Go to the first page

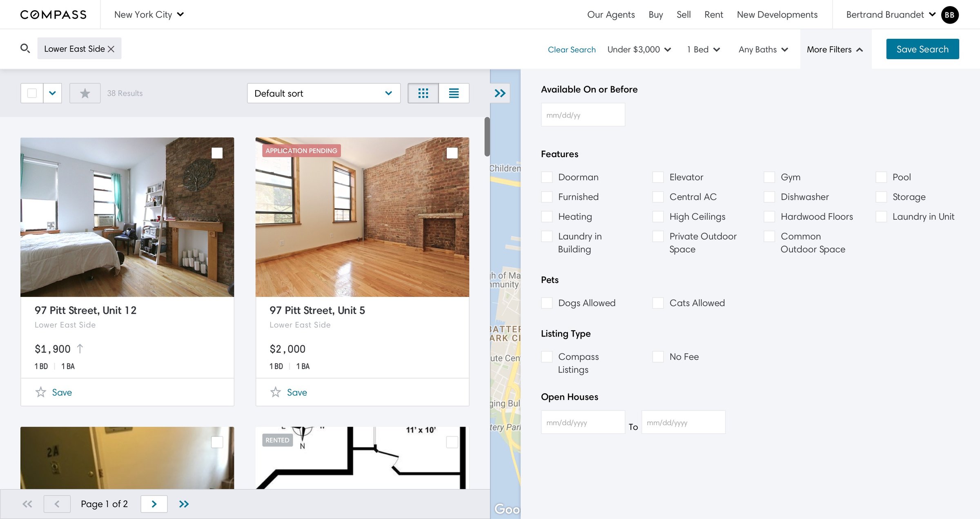point(27,504)
